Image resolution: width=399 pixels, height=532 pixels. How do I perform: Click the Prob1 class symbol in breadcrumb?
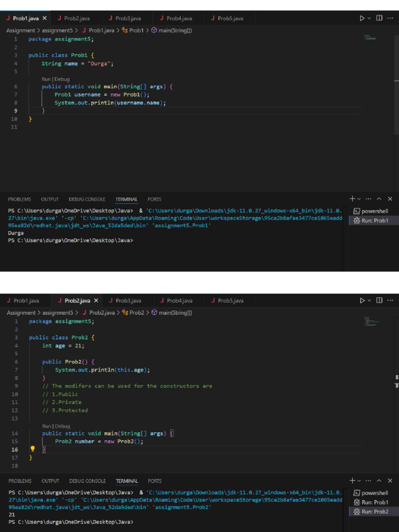(x=132, y=31)
